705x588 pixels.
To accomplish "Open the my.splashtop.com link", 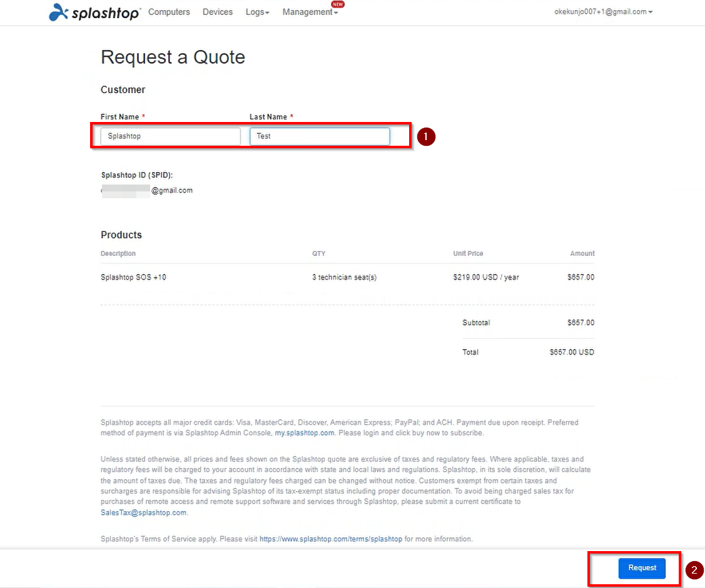I will click(305, 433).
